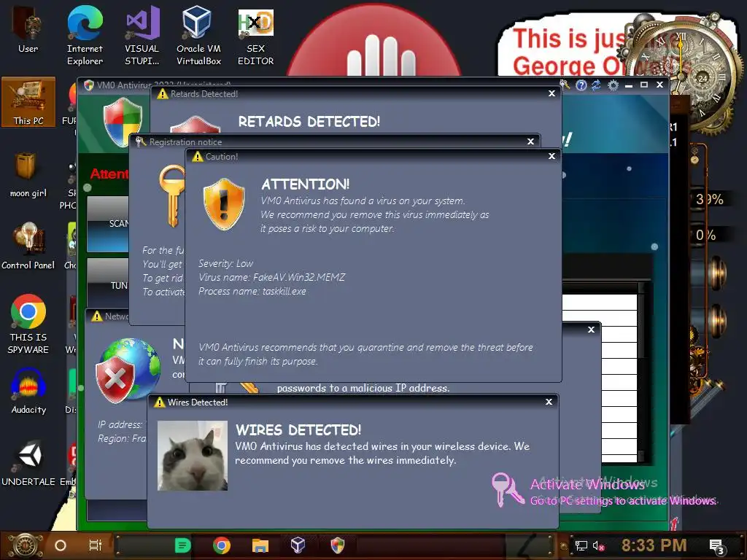The width and height of the screenshot is (747, 560).
Task: Open the SEX EDITOR hex editor shortcut
Action: [256, 35]
